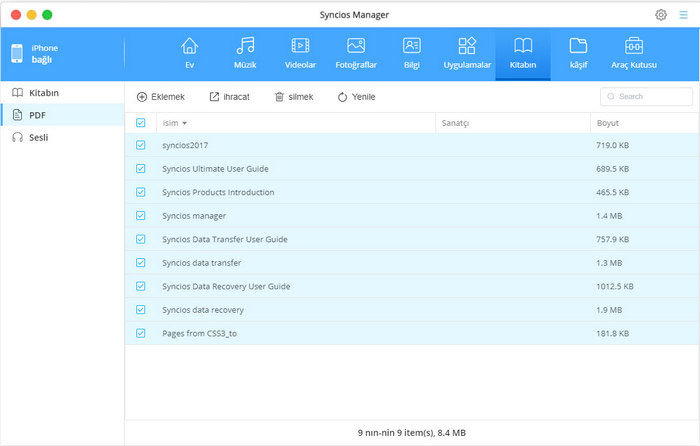Delete selected items with silmek
The width and height of the screenshot is (700, 446).
pyautogui.click(x=294, y=97)
